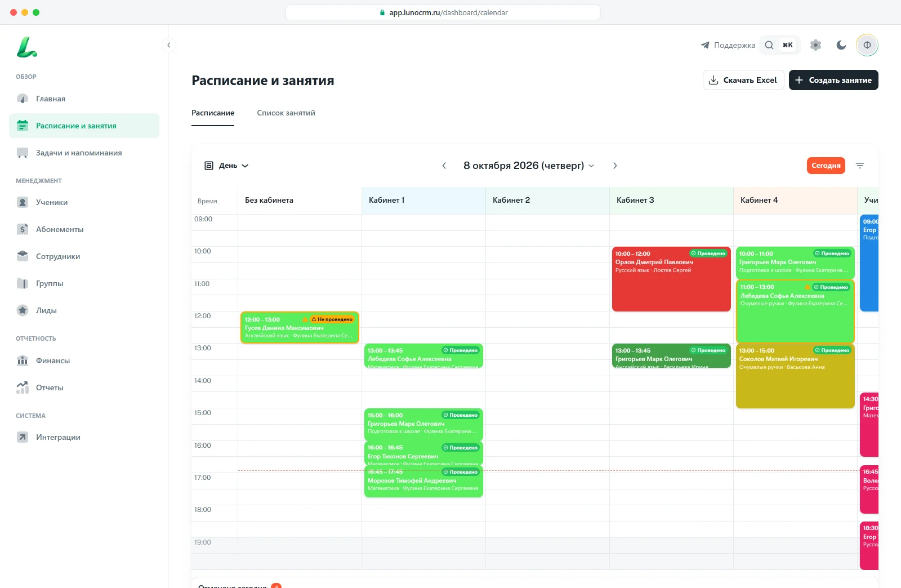Viewport: 901px width, 588px height.
Task: Open Гусев Даниил Максимович lesson card
Action: point(300,327)
